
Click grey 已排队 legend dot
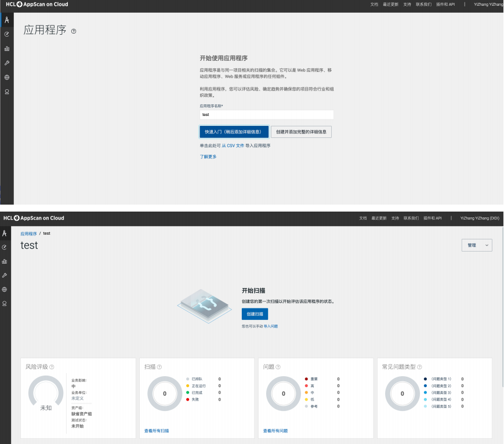coord(188,379)
